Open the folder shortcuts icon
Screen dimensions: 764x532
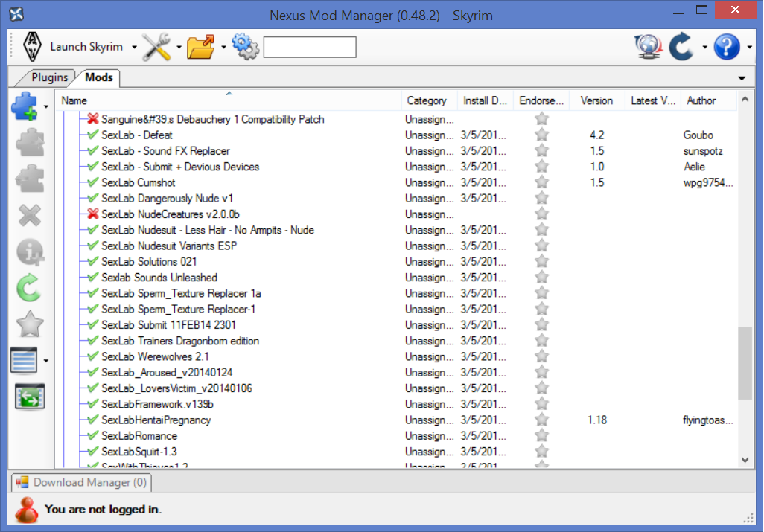pos(201,47)
